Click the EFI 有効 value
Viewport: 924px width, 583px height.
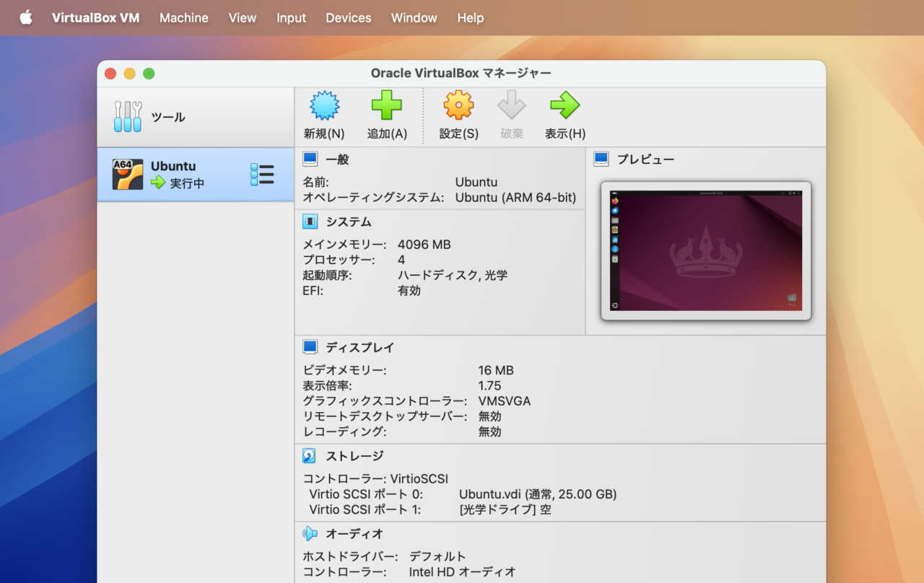pos(409,291)
